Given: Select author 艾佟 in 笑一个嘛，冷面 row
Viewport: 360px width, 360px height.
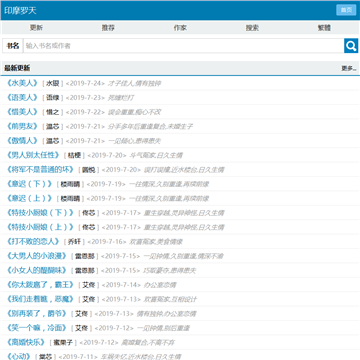Looking at the screenshot, I should (x=81, y=328).
